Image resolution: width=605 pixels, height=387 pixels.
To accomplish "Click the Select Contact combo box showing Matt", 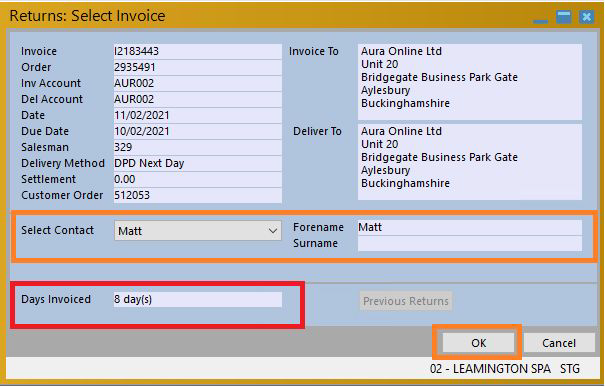I will [x=198, y=231].
